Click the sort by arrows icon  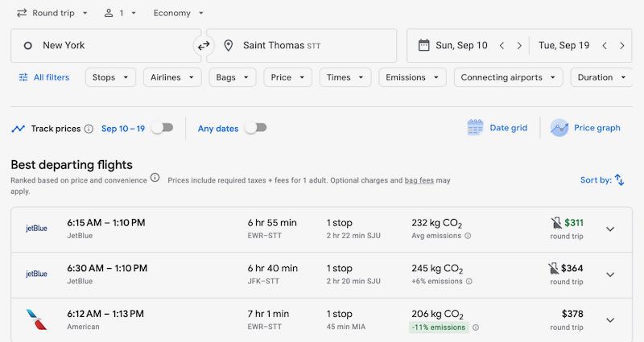point(619,180)
